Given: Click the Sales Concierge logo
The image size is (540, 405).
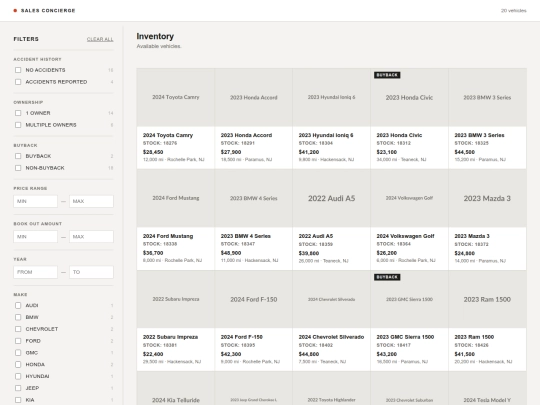Looking at the screenshot, I should tap(44, 11).
